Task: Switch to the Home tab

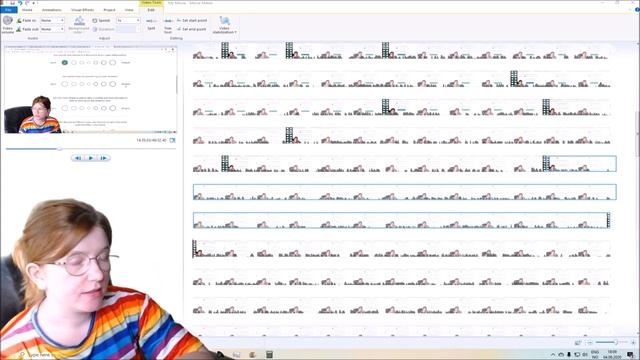Action: [x=27, y=10]
